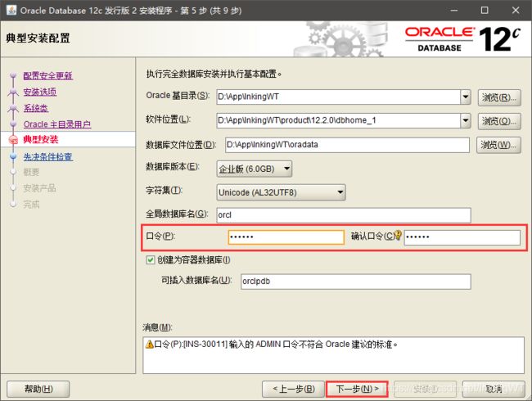This screenshot has height=401, width=532.
Task: Click the key hint icon beside 确认口令
Action: point(399,235)
